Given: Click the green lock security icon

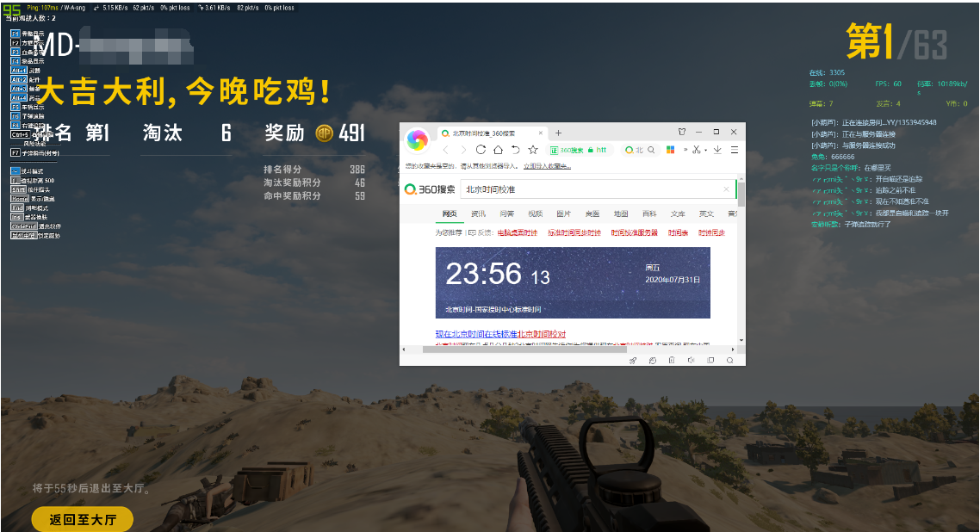Looking at the screenshot, I should pyautogui.click(x=591, y=150).
